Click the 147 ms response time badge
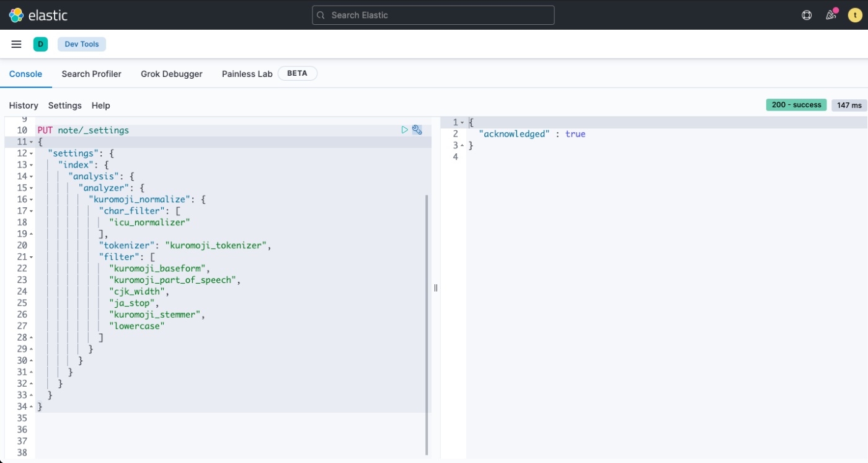The image size is (868, 463). pyautogui.click(x=849, y=105)
